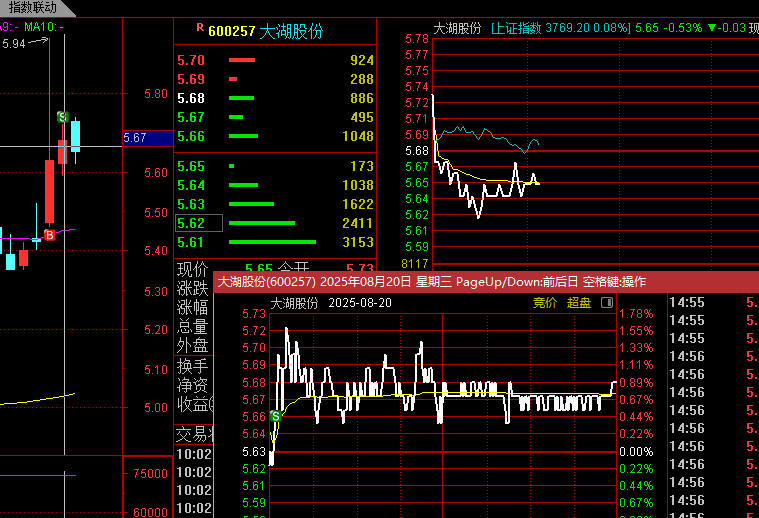Click the -0.53% change value in the top chart header
The width and height of the screenshot is (759, 518).
tap(682, 28)
